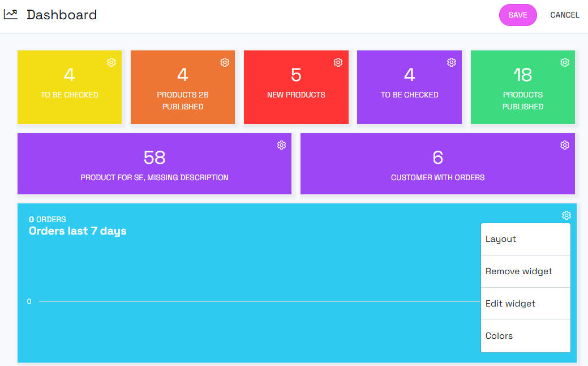Open gear menu on New Products widget
Viewport: 588px width, 366px height.
click(338, 62)
